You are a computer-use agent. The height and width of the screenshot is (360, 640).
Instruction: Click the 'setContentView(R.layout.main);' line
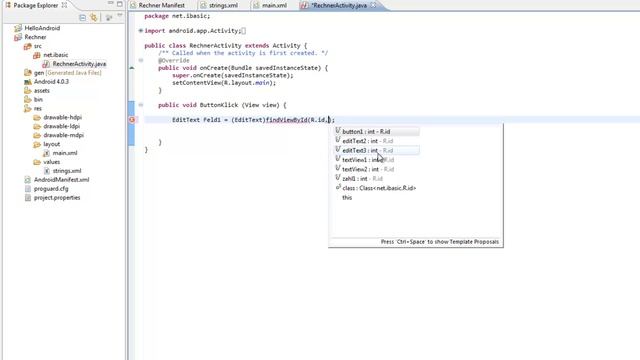pyautogui.click(x=224, y=83)
